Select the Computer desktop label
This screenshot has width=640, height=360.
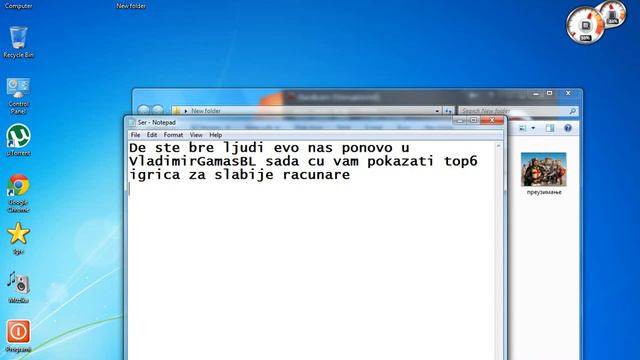click(18, 6)
